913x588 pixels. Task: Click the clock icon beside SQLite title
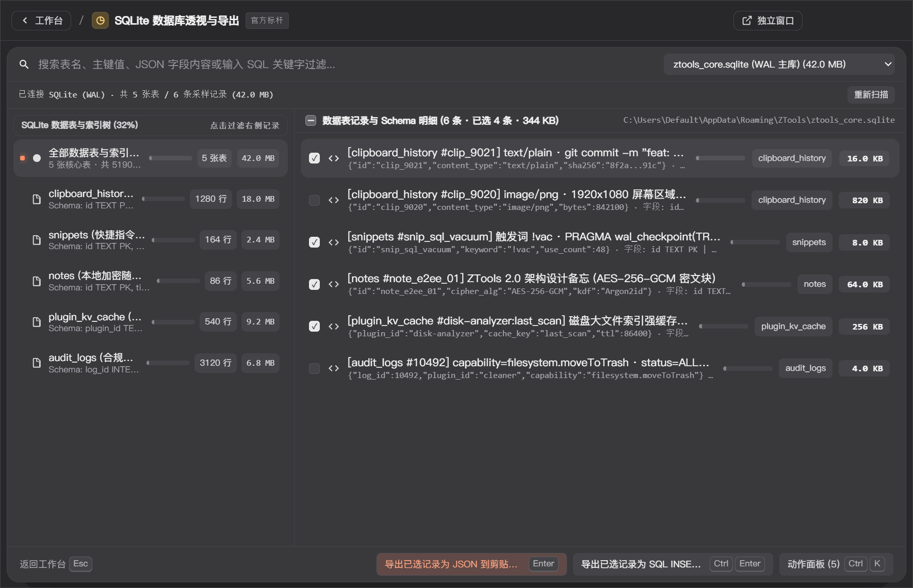tap(100, 21)
